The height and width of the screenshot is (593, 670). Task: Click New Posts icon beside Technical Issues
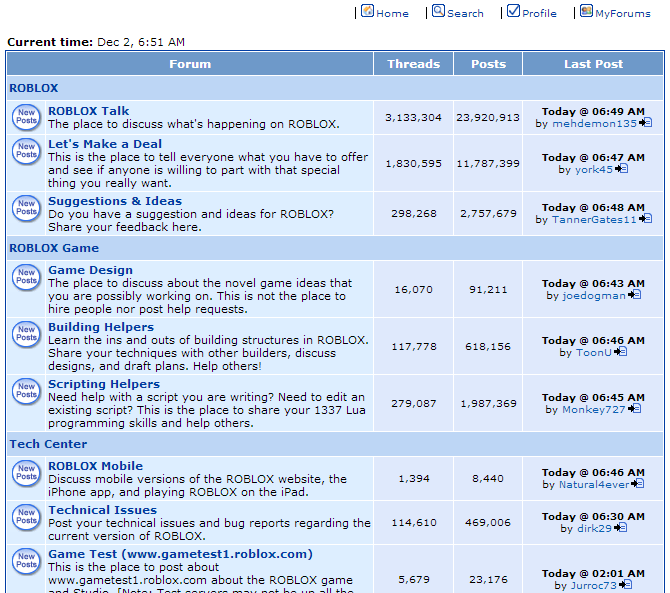click(x=26, y=517)
